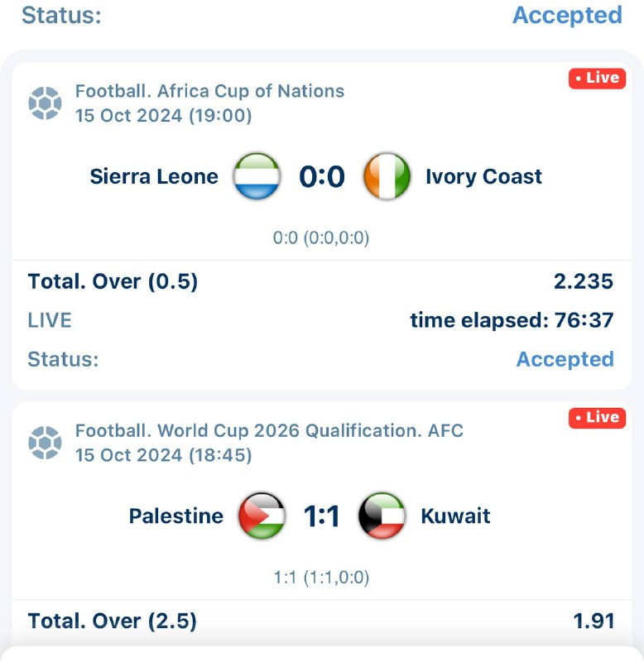644x662 pixels.
Task: Tap the Palestine team name
Action: click(x=175, y=516)
